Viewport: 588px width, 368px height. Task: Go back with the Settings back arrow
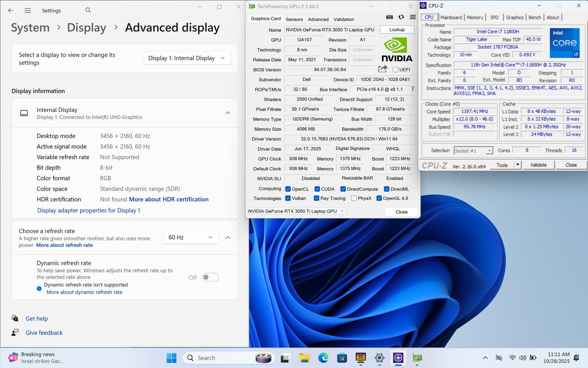[x=11, y=10]
